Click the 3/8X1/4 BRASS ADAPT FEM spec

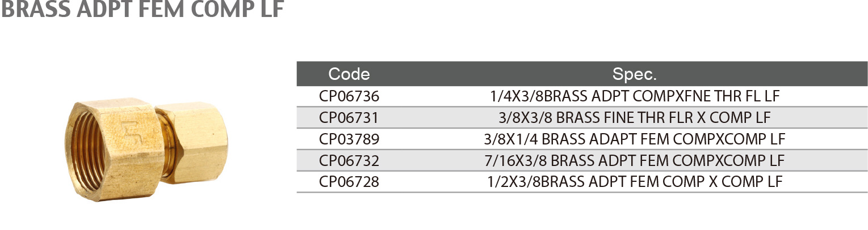coord(634,139)
